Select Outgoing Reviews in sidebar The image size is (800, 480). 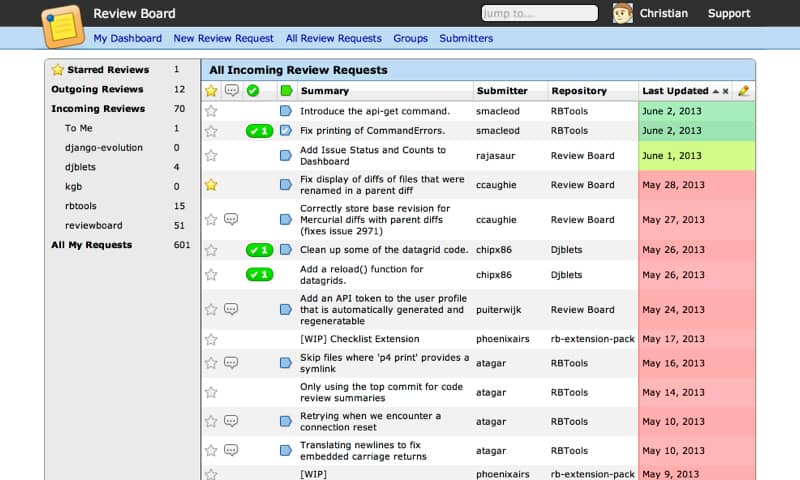pos(97,89)
